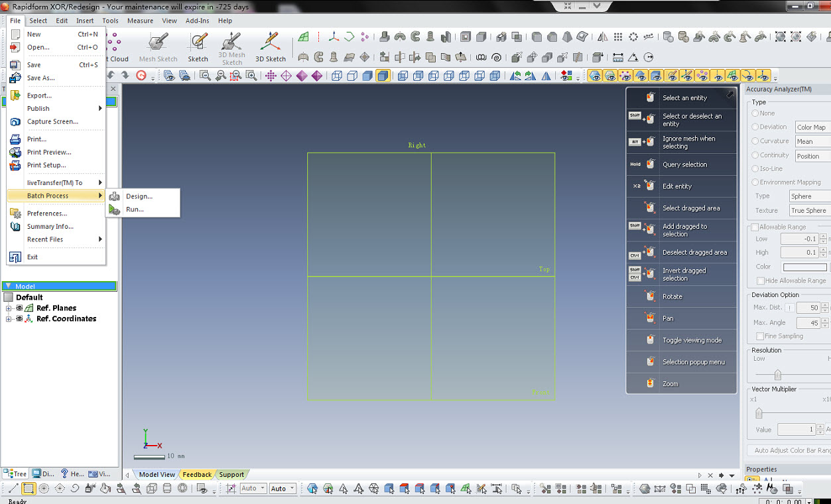The image size is (831, 504).
Task: Toggle visibility of Ref. Coordinates
Action: (x=19, y=319)
